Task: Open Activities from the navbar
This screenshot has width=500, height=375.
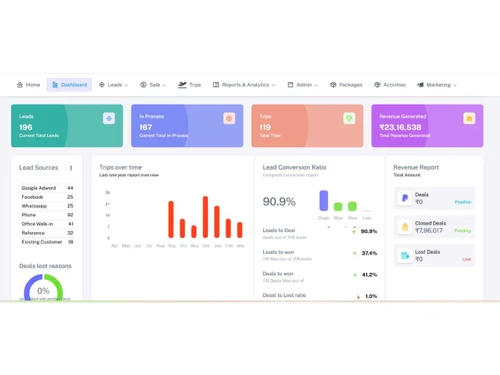Action: (390, 85)
